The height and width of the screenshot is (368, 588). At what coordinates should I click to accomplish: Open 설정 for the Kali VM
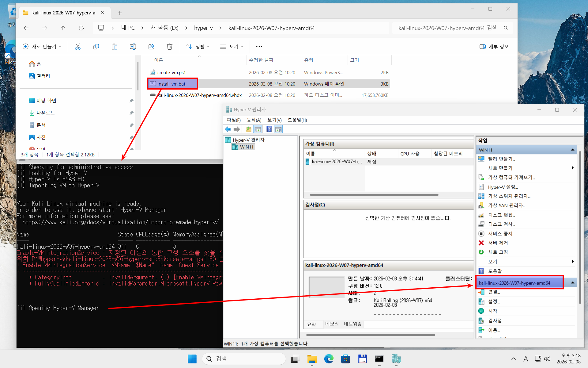point(494,301)
